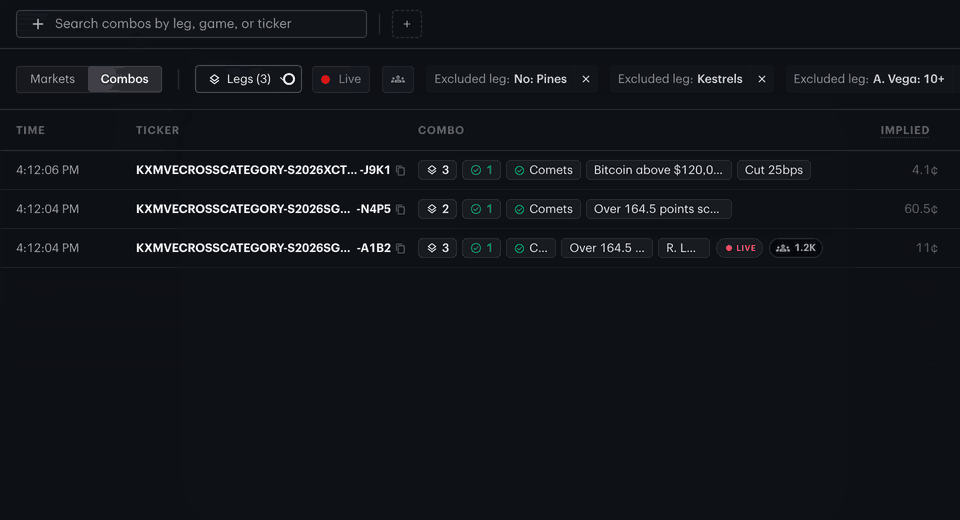This screenshot has height=520, width=960.
Task: Click the 2-legs badge in the -N4P5 row
Action: click(x=437, y=209)
